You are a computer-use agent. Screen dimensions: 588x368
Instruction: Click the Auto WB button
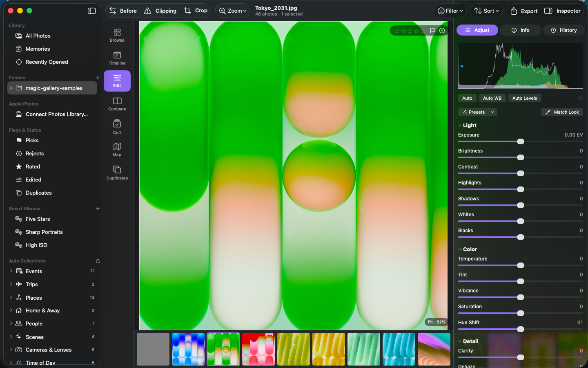pyautogui.click(x=492, y=98)
